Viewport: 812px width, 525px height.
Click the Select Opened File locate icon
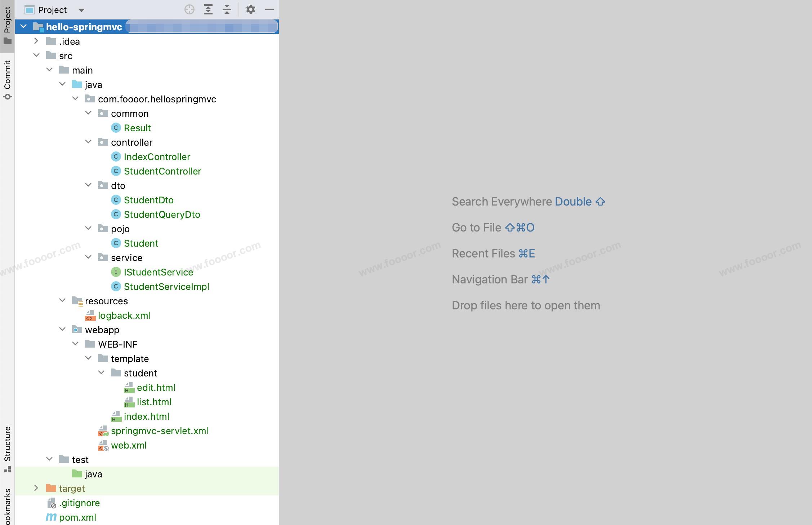pyautogui.click(x=189, y=10)
